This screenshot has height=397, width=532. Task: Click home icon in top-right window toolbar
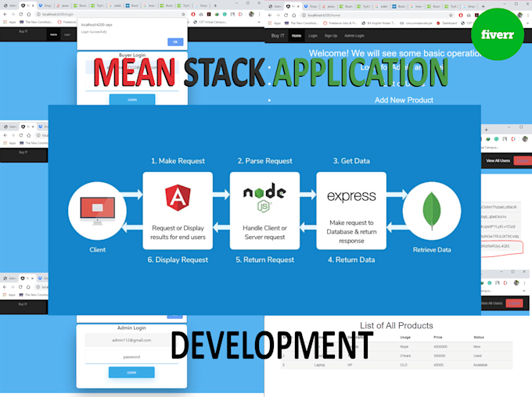(294, 16)
